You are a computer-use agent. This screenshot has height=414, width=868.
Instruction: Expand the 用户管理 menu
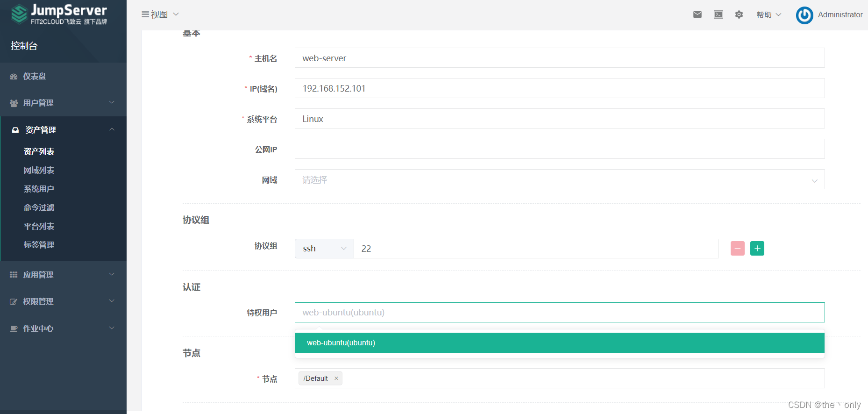coord(63,103)
